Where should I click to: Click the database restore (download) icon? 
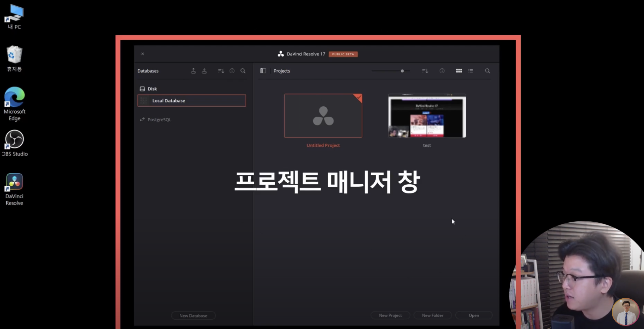tap(204, 71)
